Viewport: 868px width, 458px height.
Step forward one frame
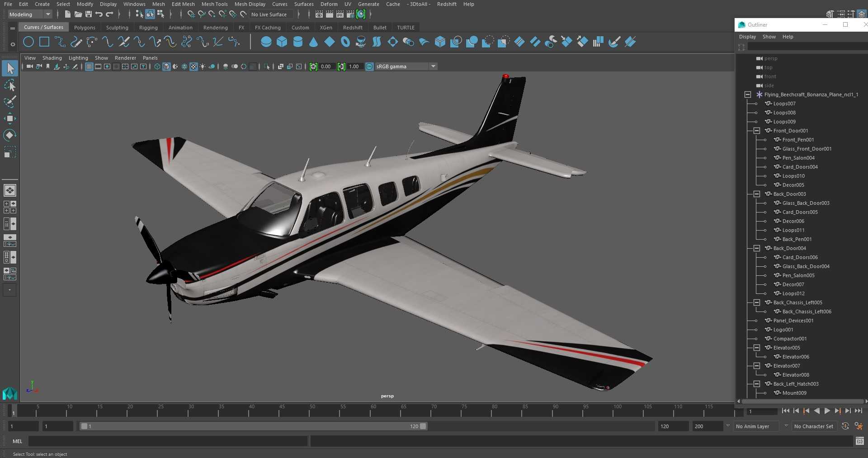click(x=848, y=411)
